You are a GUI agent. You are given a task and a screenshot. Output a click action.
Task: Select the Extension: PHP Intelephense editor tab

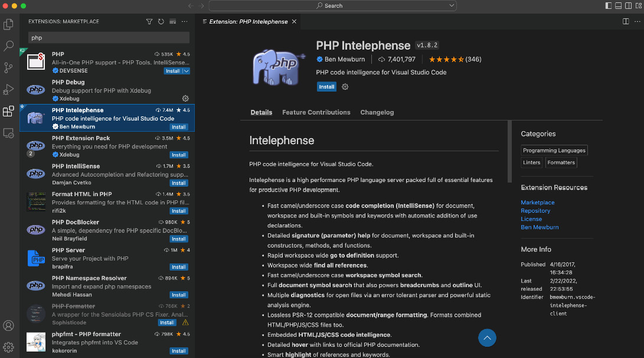point(248,21)
